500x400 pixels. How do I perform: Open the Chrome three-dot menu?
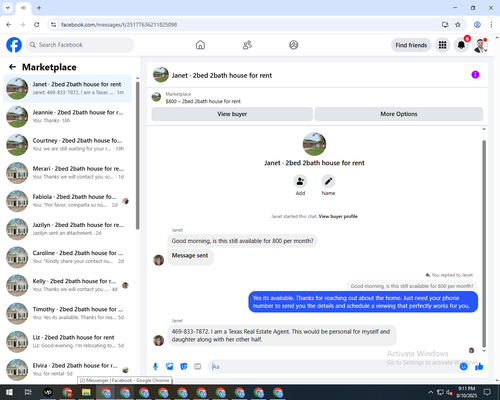(491, 24)
